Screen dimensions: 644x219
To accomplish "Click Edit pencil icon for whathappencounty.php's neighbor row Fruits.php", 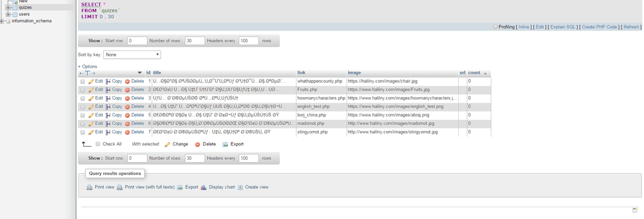I will point(91,90).
